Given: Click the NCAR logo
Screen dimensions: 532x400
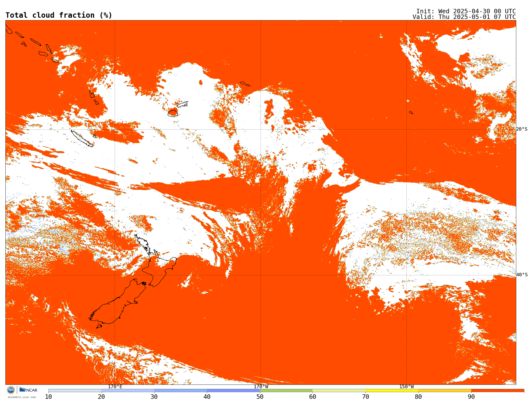Looking at the screenshot, I should (28, 390).
